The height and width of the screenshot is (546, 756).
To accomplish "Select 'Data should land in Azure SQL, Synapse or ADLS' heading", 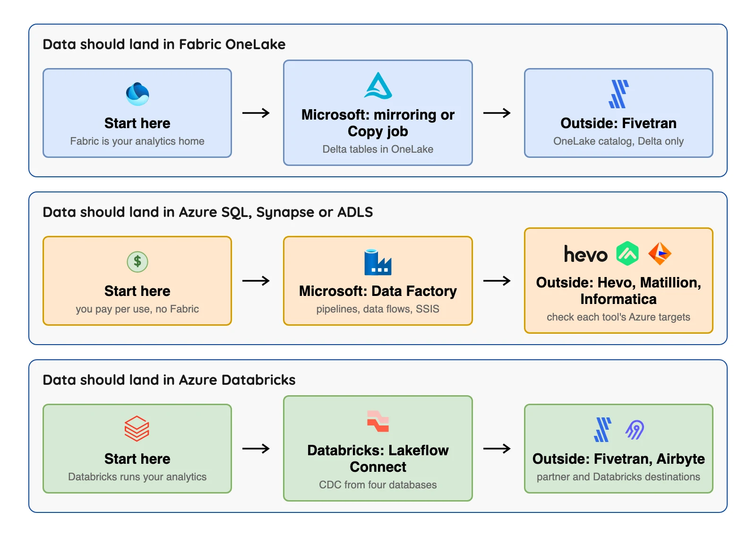I will tap(208, 212).
